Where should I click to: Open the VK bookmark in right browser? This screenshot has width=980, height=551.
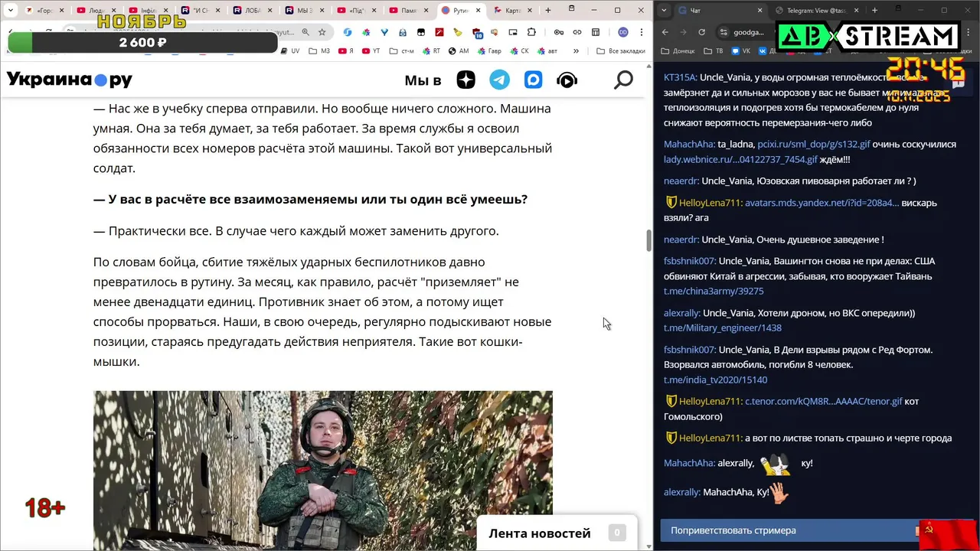(x=740, y=51)
